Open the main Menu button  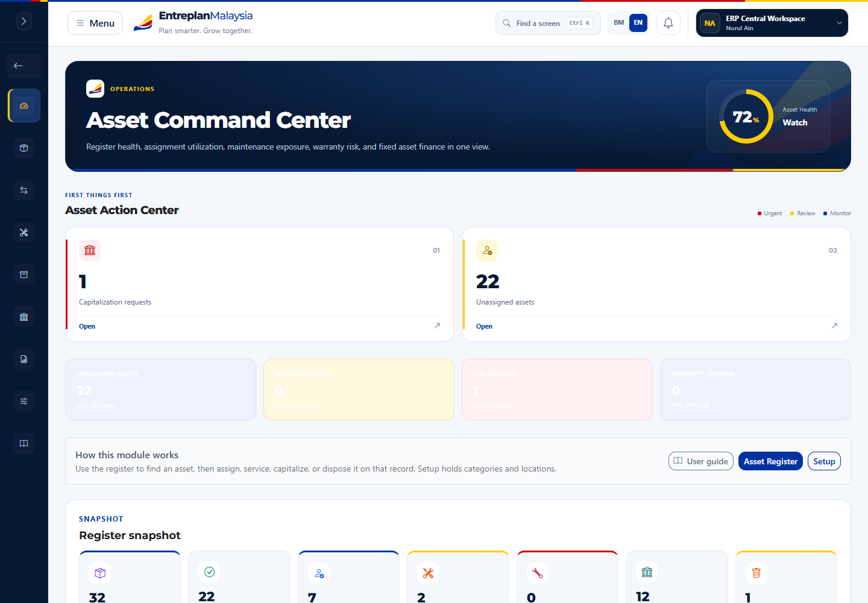[x=95, y=23]
